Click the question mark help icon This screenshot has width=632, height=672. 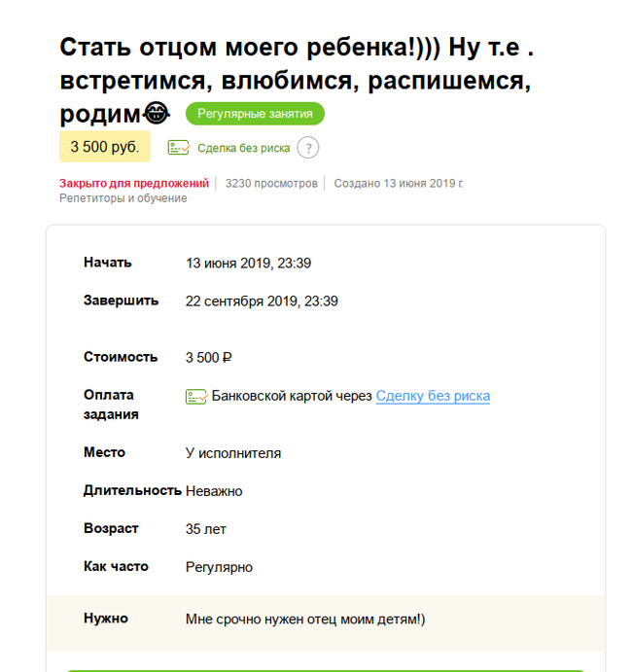click(x=307, y=148)
